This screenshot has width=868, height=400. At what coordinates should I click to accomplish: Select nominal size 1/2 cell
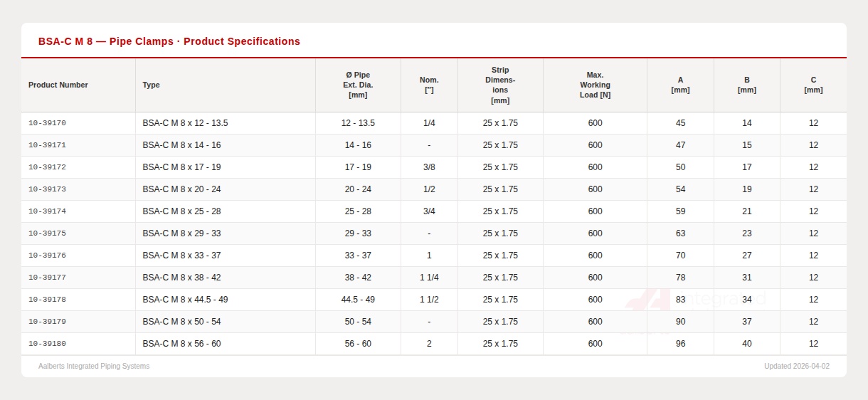(x=429, y=189)
